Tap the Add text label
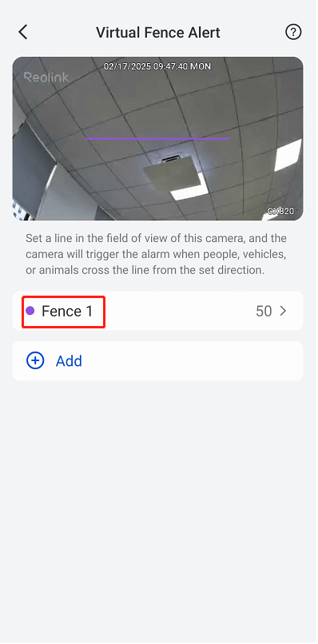 click(69, 361)
